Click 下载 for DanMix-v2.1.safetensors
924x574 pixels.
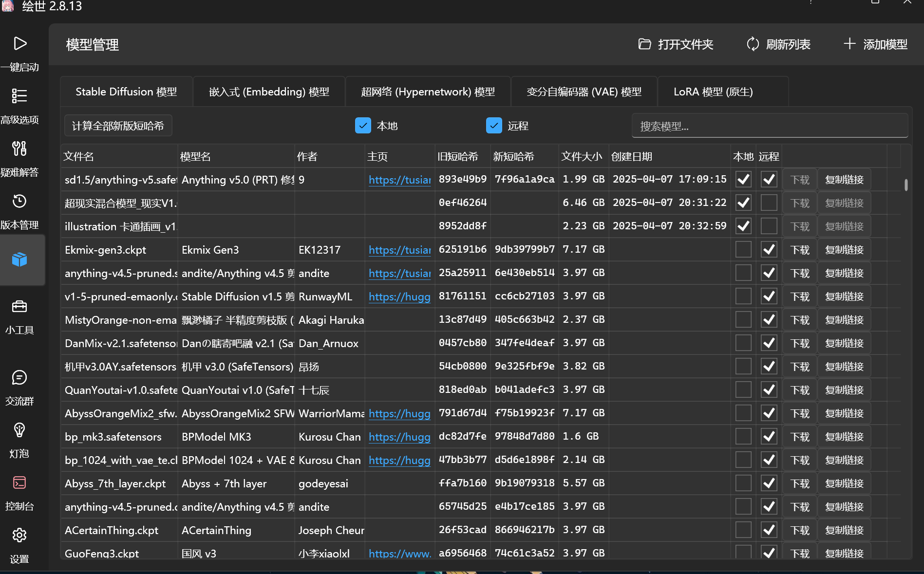pyautogui.click(x=799, y=343)
